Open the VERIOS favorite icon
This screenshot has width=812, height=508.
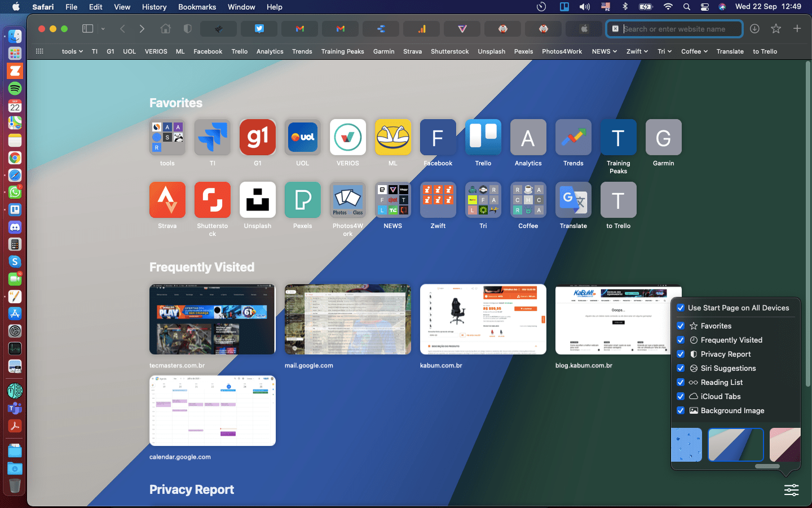tap(348, 137)
